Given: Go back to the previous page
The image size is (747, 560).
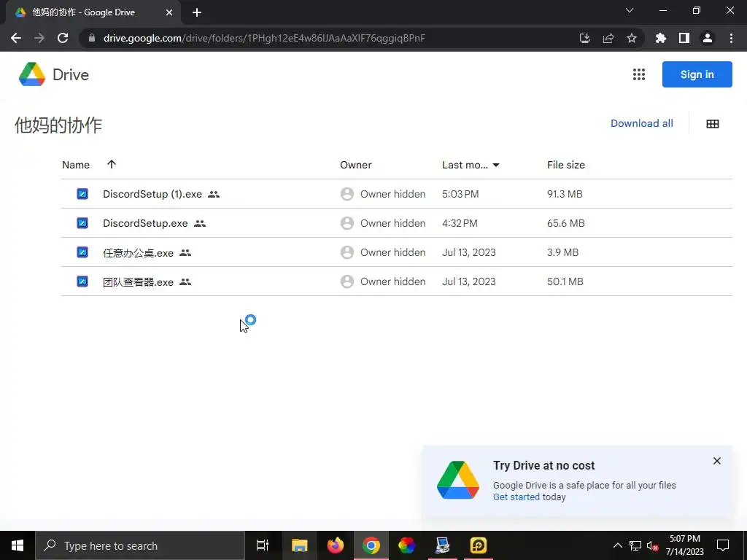Looking at the screenshot, I should pos(16,38).
